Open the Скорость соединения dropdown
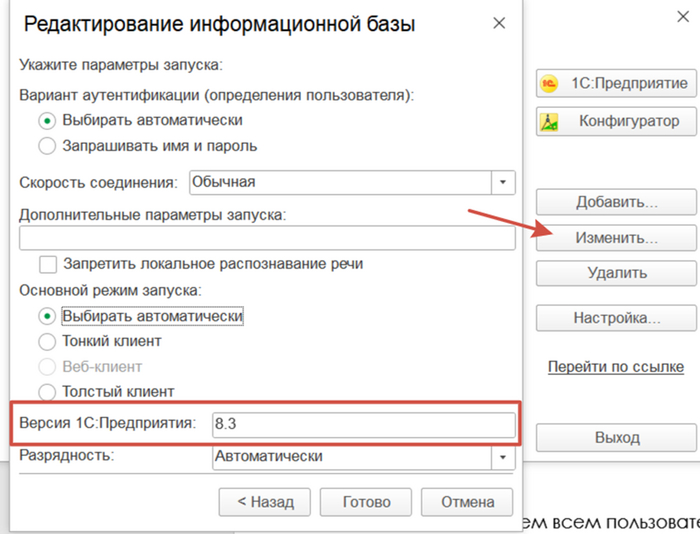The image size is (700, 534). (x=503, y=182)
